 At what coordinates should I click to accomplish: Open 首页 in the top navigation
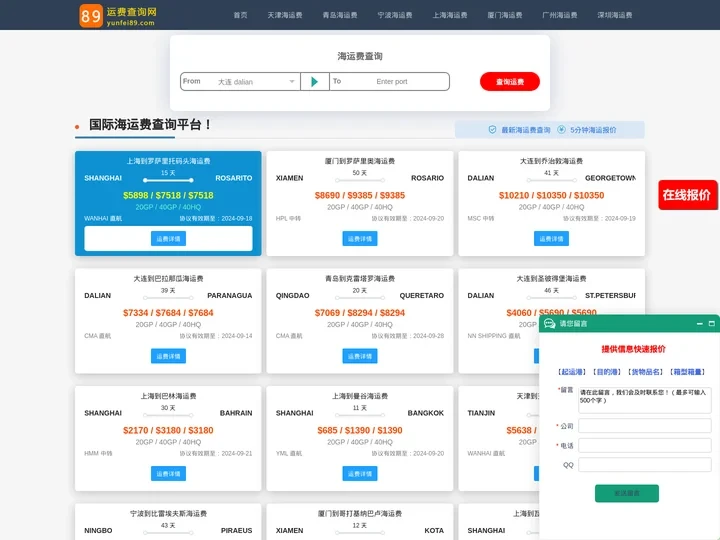click(240, 15)
